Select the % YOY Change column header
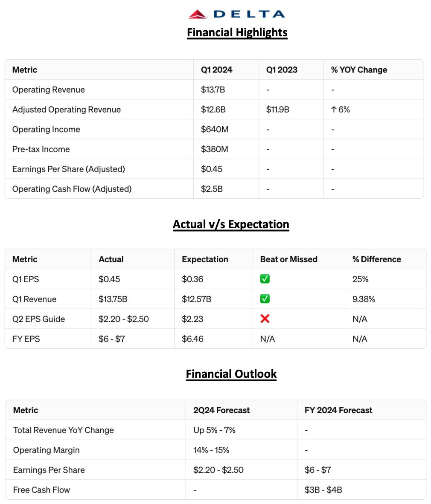 [359, 70]
